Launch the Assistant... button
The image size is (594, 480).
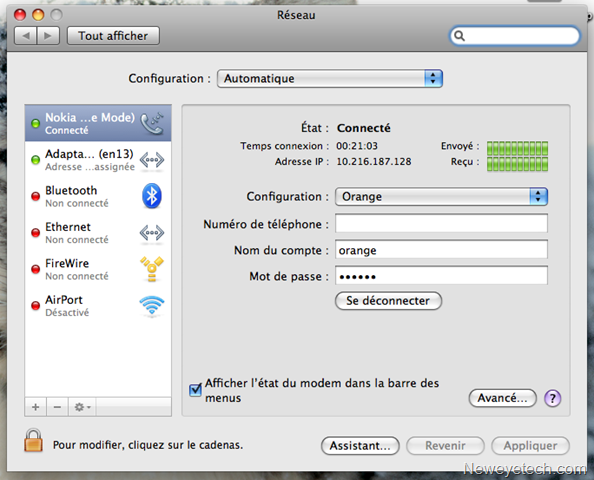tap(360, 446)
